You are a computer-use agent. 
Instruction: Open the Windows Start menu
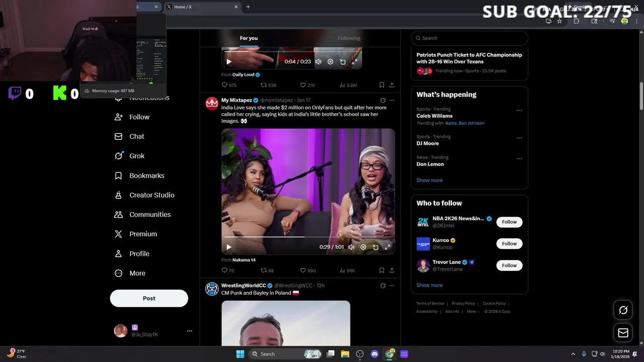pyautogui.click(x=240, y=354)
